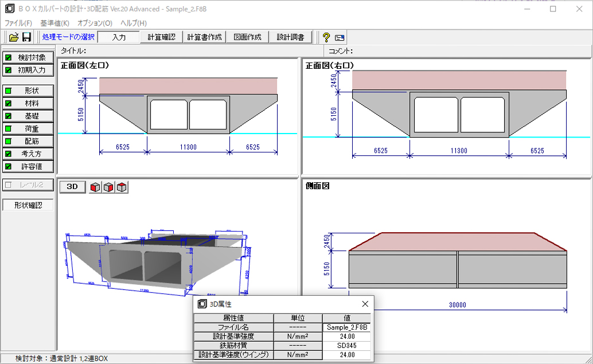Switch to 入力 mode tab
593x364 pixels.
pos(119,37)
